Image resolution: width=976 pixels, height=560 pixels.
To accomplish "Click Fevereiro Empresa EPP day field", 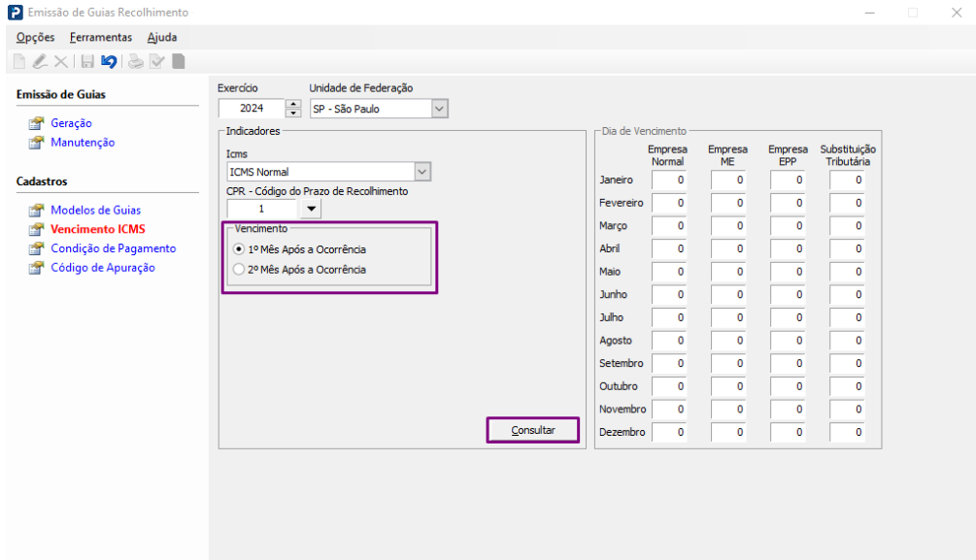I will tap(788, 203).
